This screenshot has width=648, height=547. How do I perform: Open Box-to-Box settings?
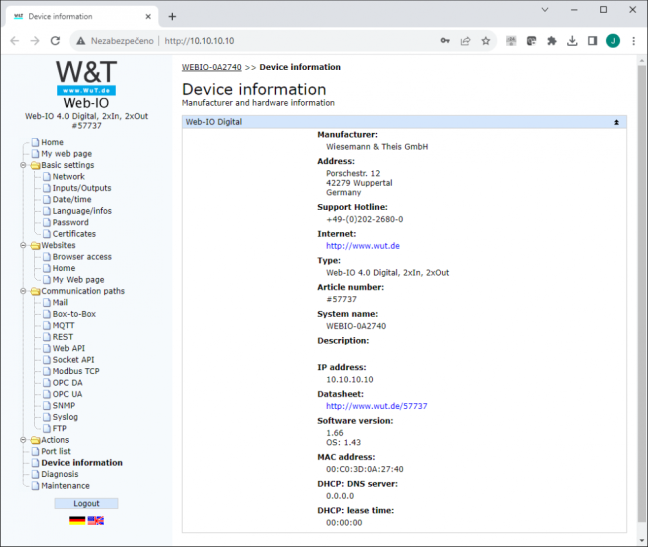pyautogui.click(x=74, y=314)
